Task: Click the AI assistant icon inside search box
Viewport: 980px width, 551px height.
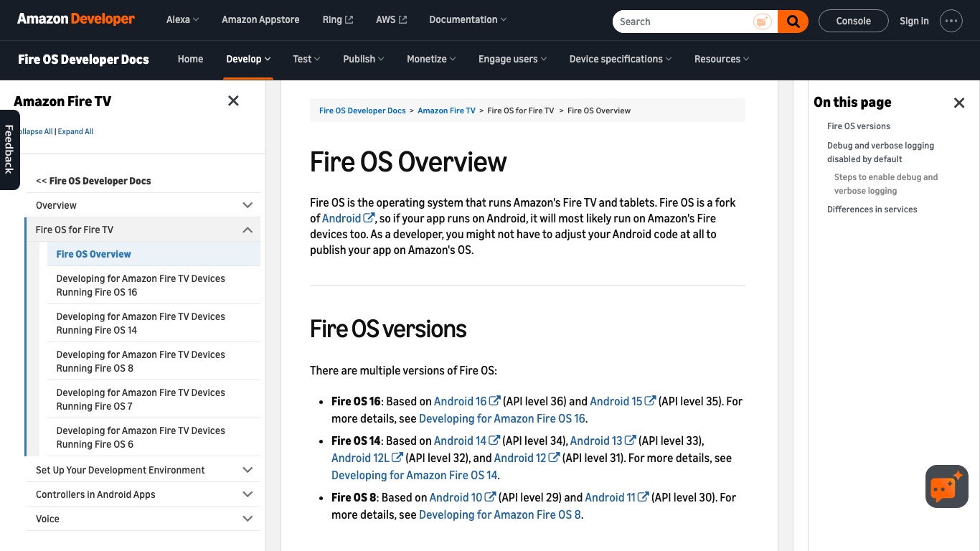Action: point(763,22)
